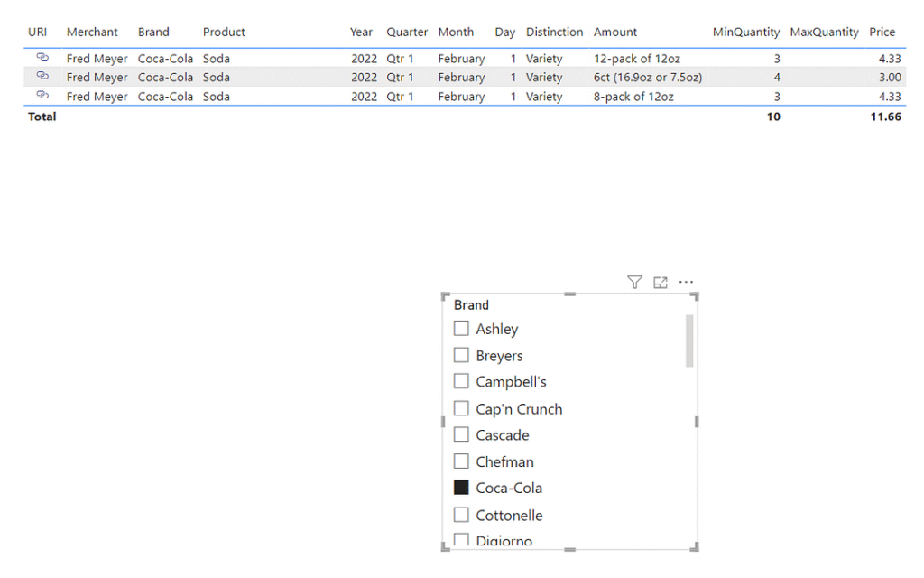Viewport: 924px width, 578px height.
Task: Click the filter icon above Brand slicer
Action: click(x=634, y=283)
